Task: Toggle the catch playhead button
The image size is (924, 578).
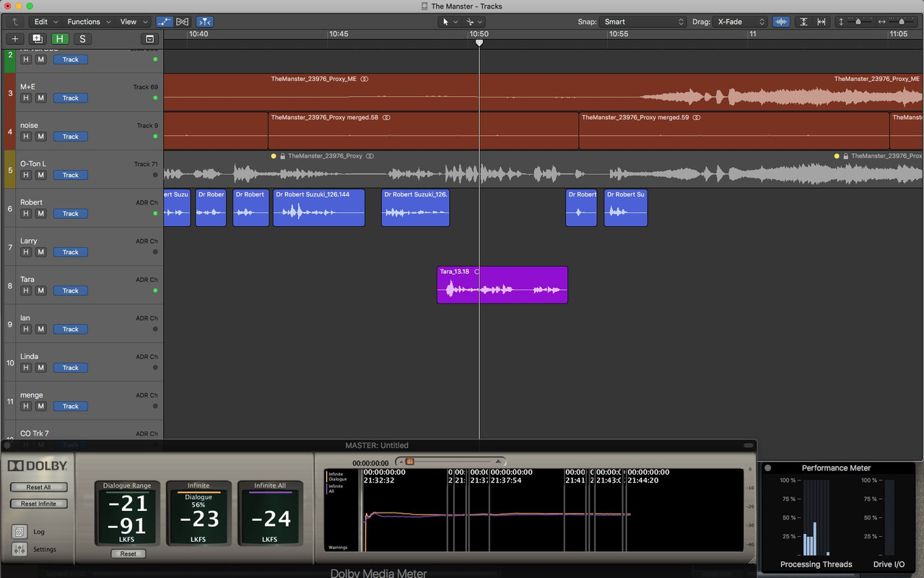Action: click(205, 22)
